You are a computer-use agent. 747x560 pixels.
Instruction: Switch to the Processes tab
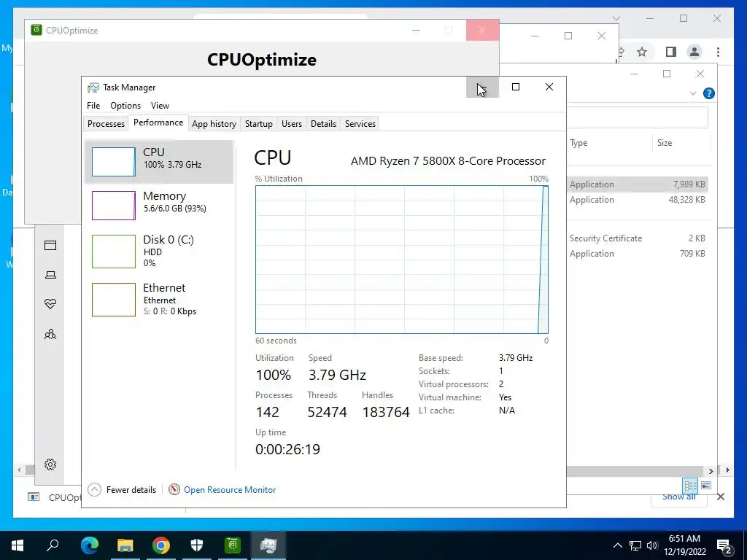tap(106, 124)
